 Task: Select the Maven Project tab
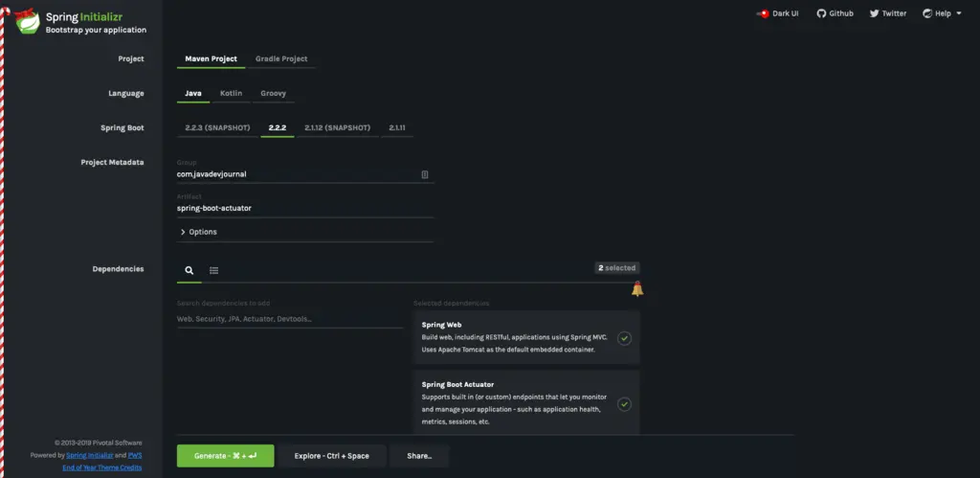[212, 58]
